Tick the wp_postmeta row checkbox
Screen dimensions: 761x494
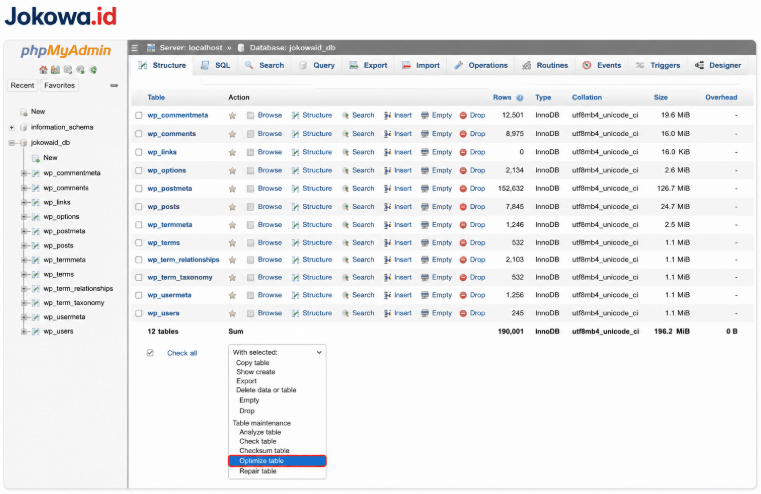click(139, 189)
